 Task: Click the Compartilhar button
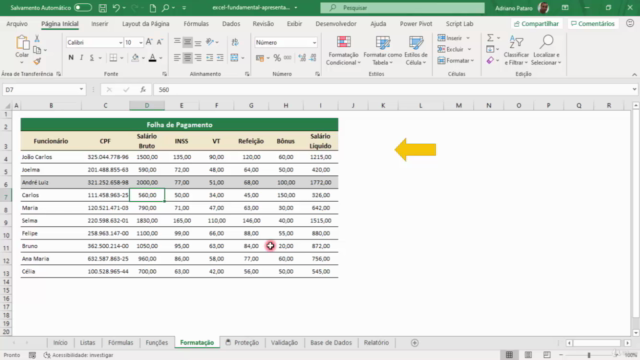[536, 24]
